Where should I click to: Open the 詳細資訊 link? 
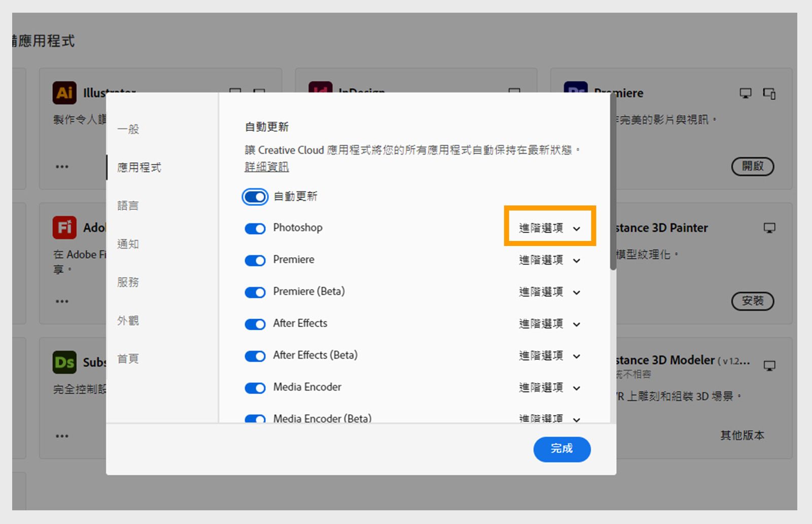coord(266,167)
